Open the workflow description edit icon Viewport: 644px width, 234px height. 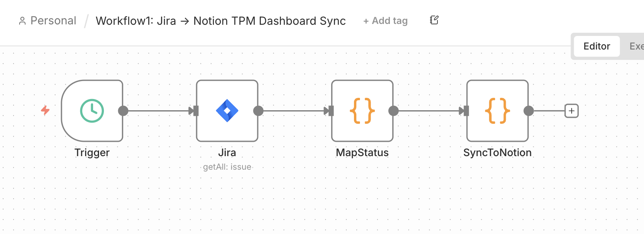click(434, 20)
